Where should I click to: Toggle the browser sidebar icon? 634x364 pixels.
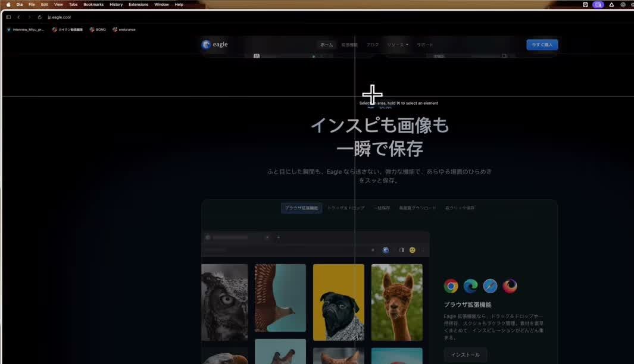8,17
